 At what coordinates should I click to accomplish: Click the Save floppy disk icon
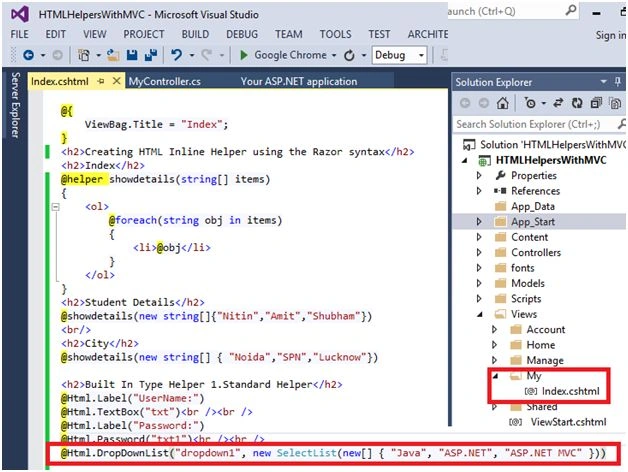click(x=132, y=55)
